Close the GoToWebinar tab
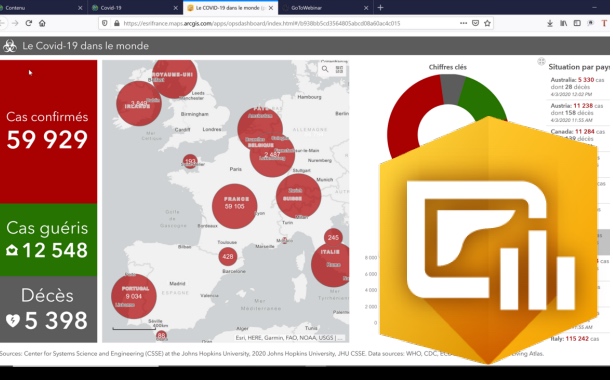This screenshot has height=380, width=613. coord(366,8)
